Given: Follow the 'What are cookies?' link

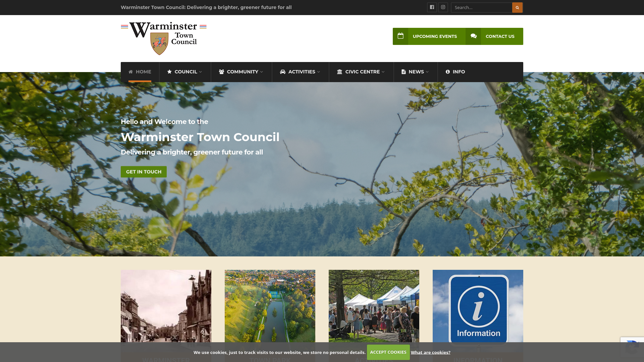Looking at the screenshot, I should (x=431, y=352).
